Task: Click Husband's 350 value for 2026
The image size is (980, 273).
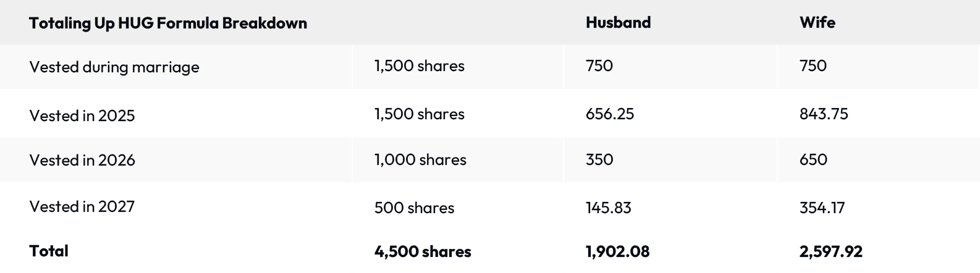Action: pyautogui.click(x=599, y=160)
